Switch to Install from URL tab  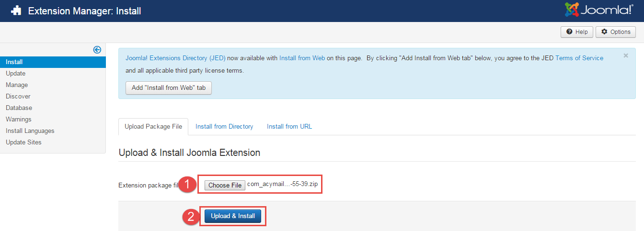[289, 127]
